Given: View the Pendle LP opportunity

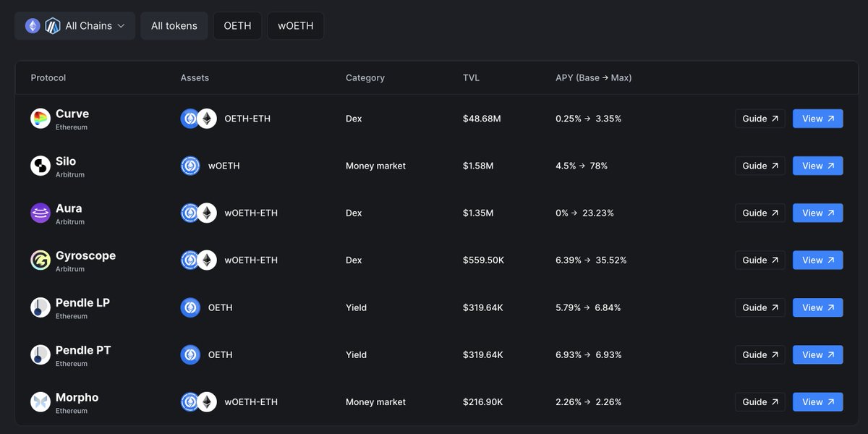Looking at the screenshot, I should [x=817, y=307].
